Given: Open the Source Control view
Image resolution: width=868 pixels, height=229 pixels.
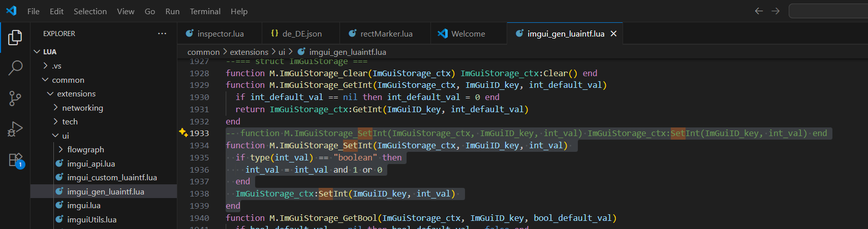Looking at the screenshot, I should tap(15, 99).
